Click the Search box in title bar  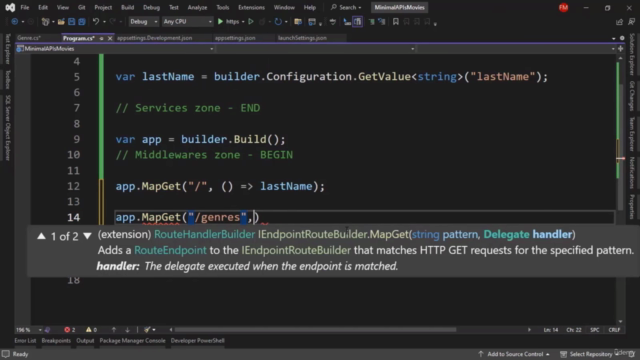(346, 7)
